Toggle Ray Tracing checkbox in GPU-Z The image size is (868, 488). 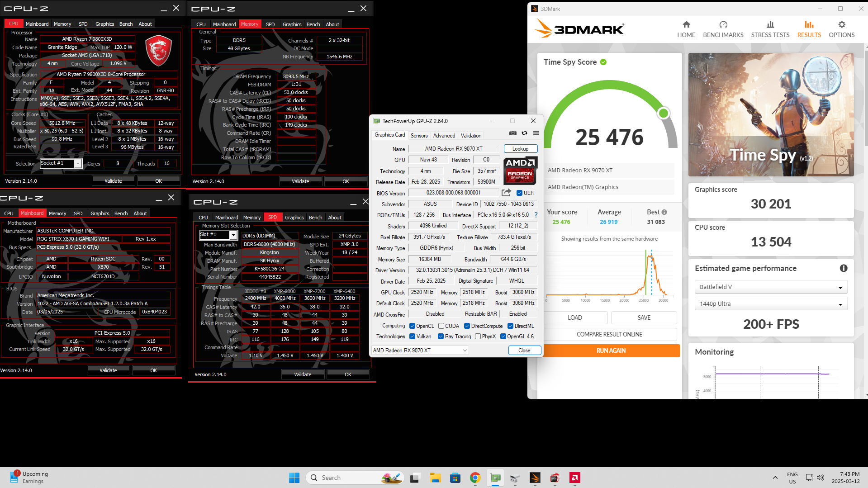(441, 336)
